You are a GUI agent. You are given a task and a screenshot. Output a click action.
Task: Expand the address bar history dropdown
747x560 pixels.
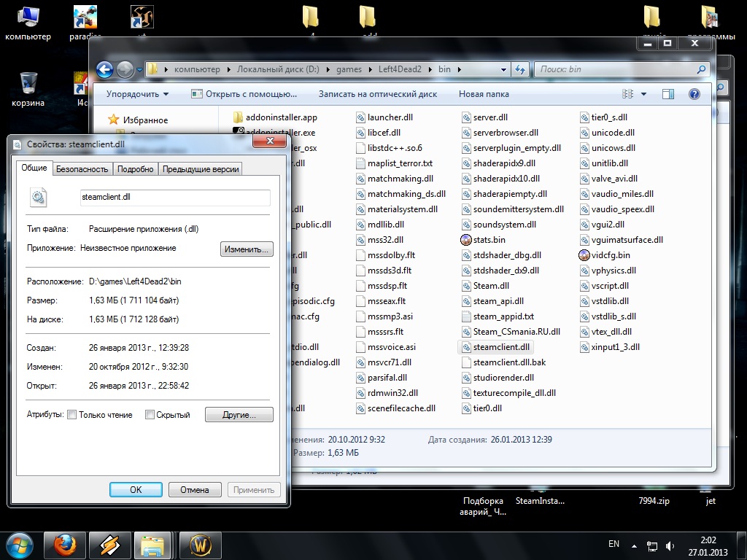point(504,70)
